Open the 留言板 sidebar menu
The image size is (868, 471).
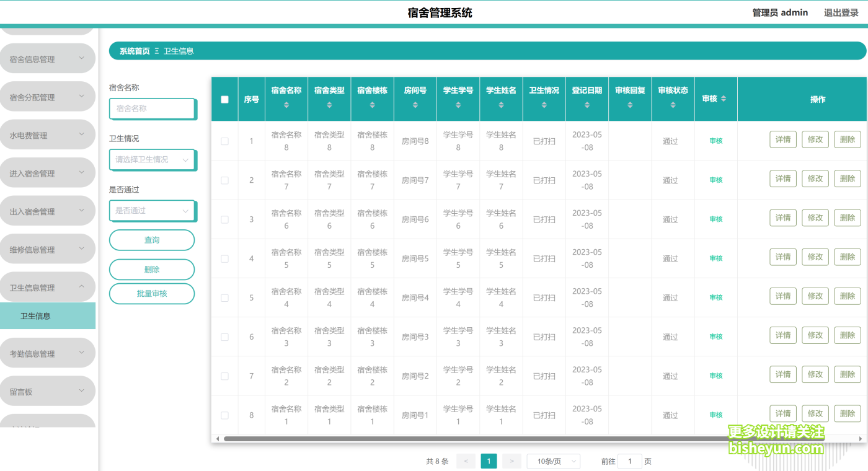pos(48,390)
